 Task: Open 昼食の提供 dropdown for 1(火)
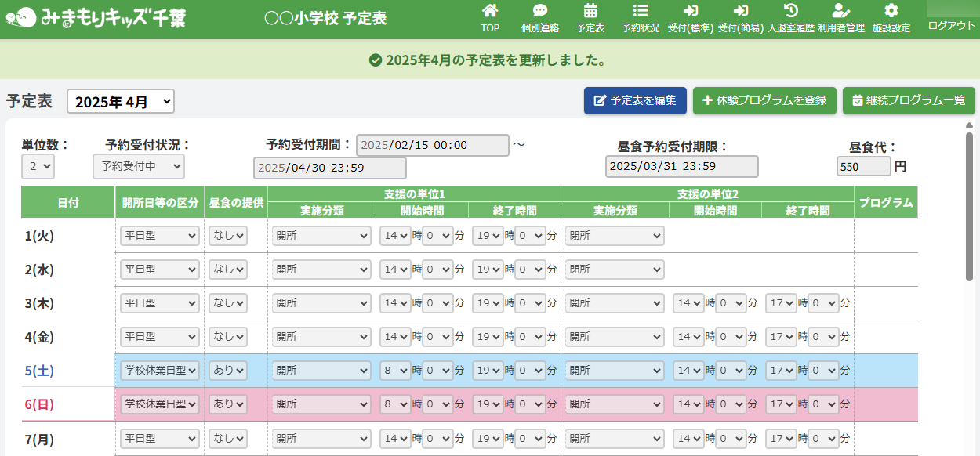[227, 236]
